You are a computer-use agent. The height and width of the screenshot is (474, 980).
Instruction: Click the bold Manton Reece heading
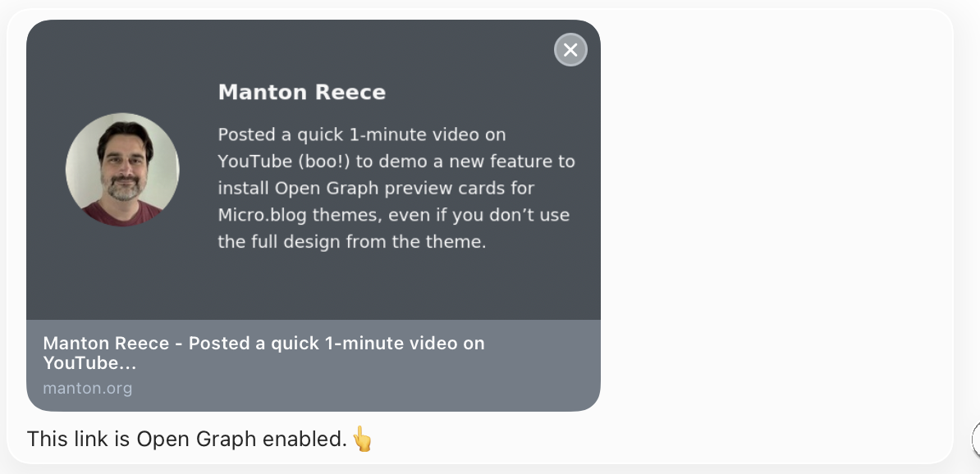point(301,92)
